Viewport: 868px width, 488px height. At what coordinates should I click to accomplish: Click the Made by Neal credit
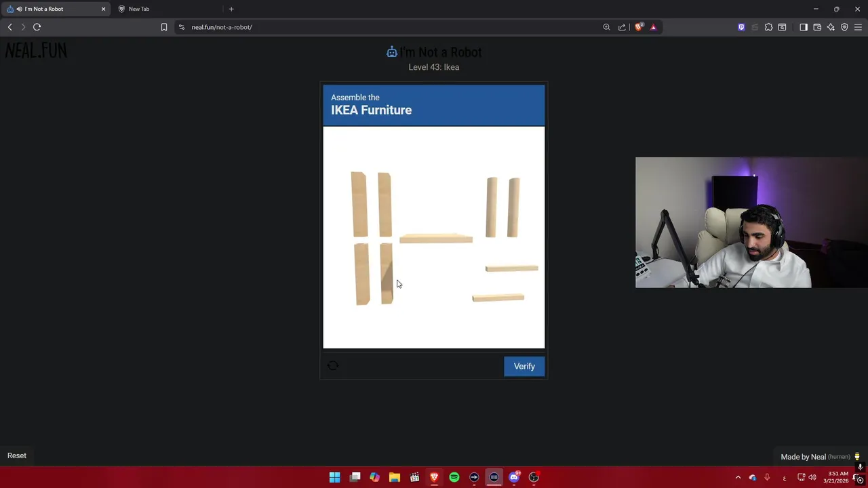815,457
